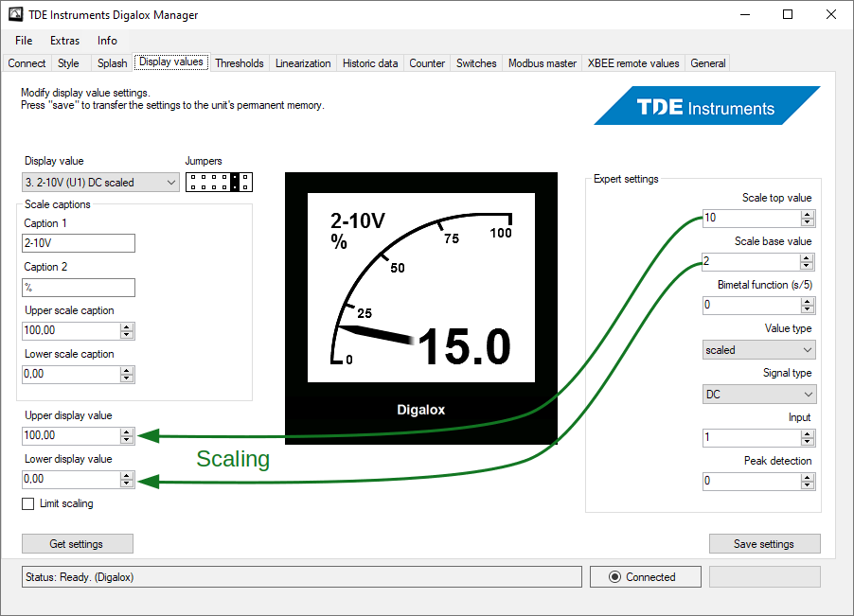Screen dimensions: 854x616
Task: Minimize the Digalox Manager window
Action: (745, 15)
